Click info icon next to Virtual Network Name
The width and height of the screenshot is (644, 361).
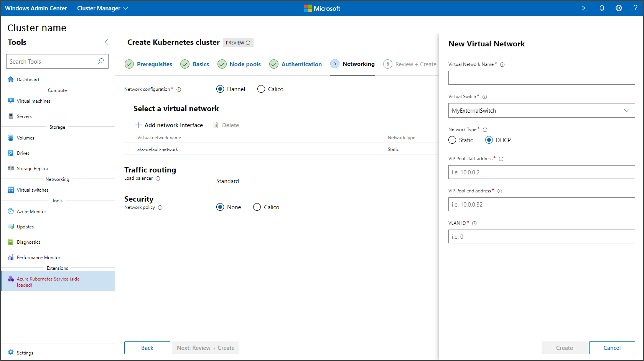(502, 65)
